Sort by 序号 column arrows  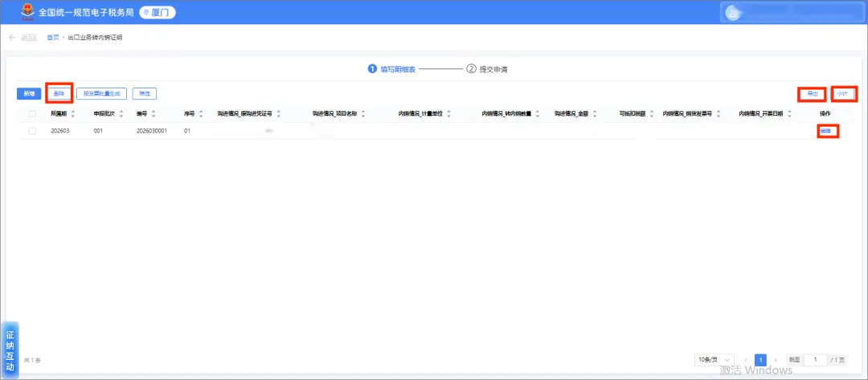[200, 113]
